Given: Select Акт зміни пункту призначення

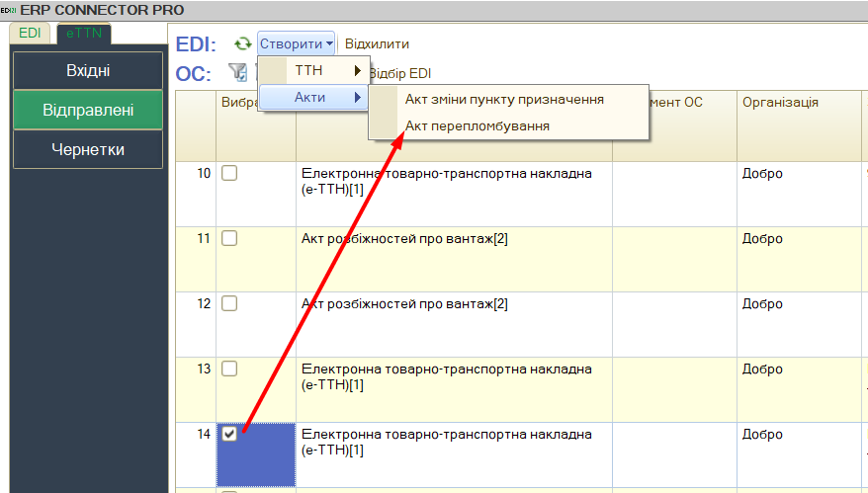Looking at the screenshot, I should 504,100.
